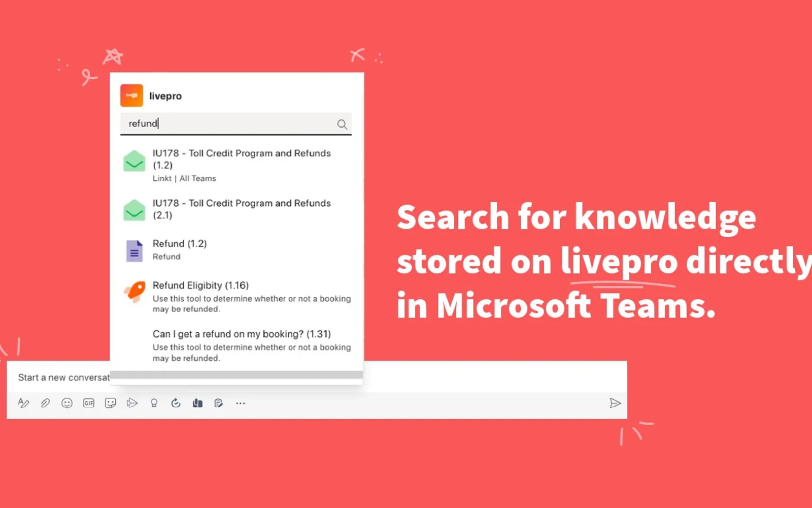Open the text Format options icon
The height and width of the screenshot is (508, 812).
click(23, 403)
